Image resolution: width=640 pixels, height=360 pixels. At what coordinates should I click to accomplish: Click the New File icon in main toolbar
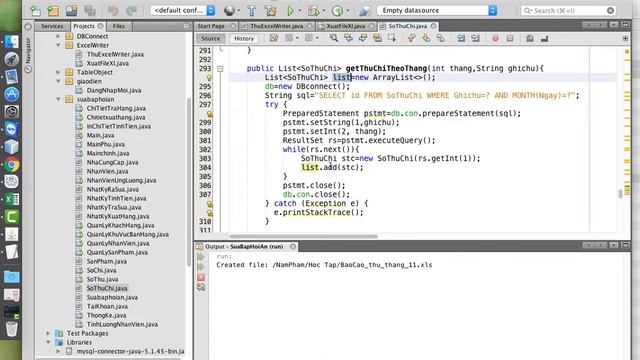pos(35,11)
